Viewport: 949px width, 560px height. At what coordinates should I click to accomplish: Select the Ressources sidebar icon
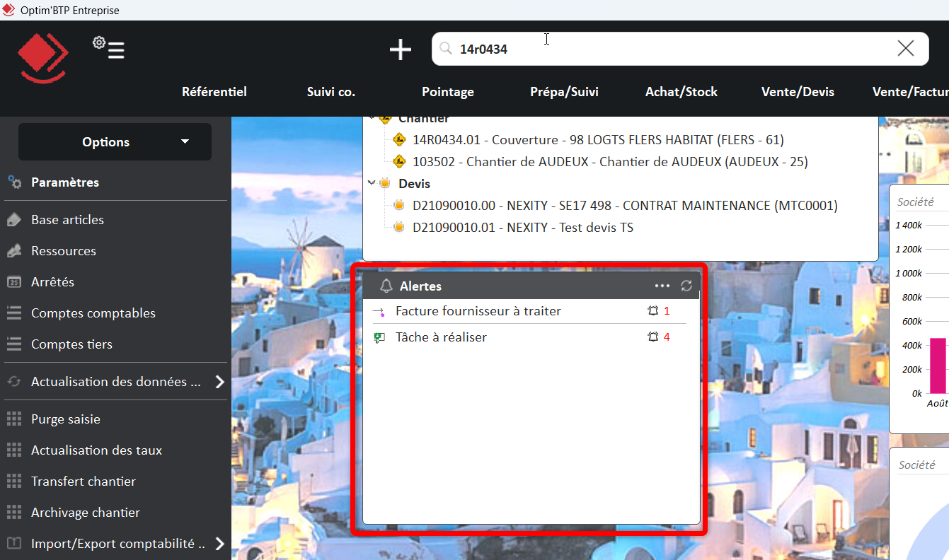point(16,250)
